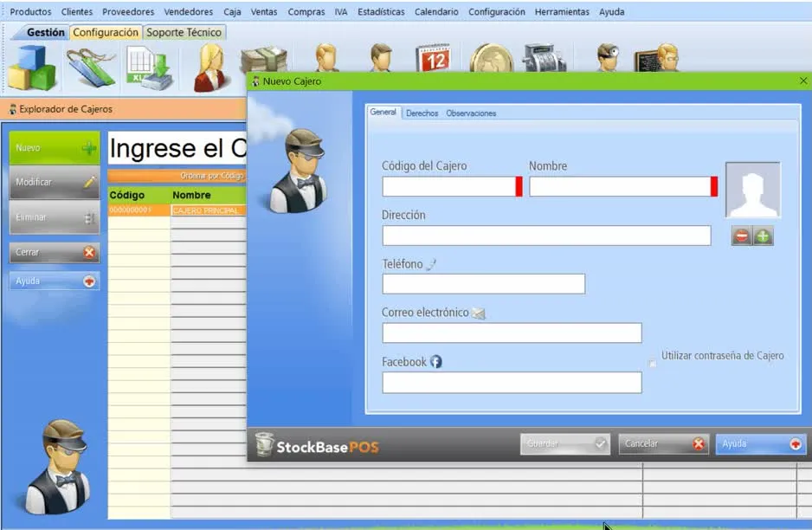Image resolution: width=812 pixels, height=530 pixels.
Task: Click the Teléfono input field
Action: click(x=484, y=284)
